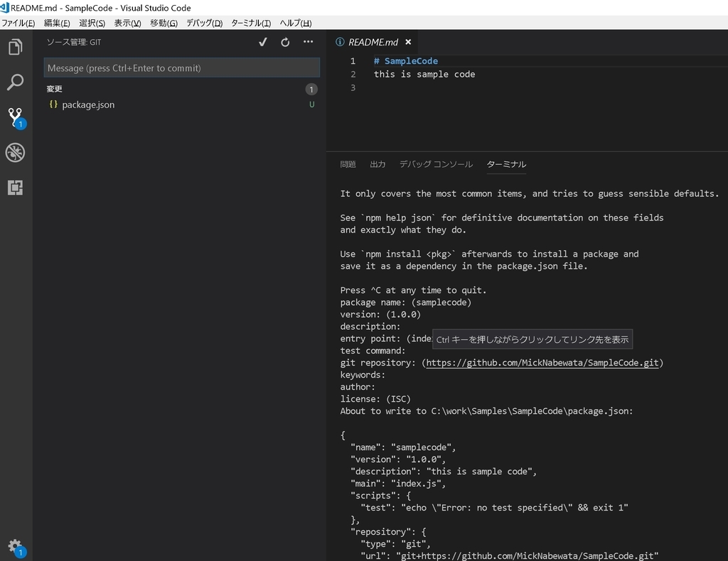Viewport: 728px width, 561px height.
Task: Click the 'version: (1.0.0)' terminal line
Action: click(380, 314)
